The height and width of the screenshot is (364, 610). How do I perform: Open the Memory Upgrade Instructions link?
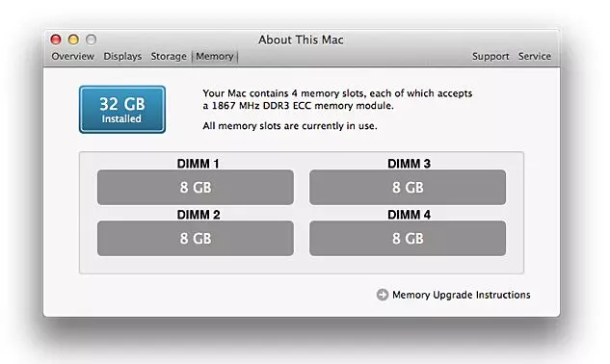[461, 295]
